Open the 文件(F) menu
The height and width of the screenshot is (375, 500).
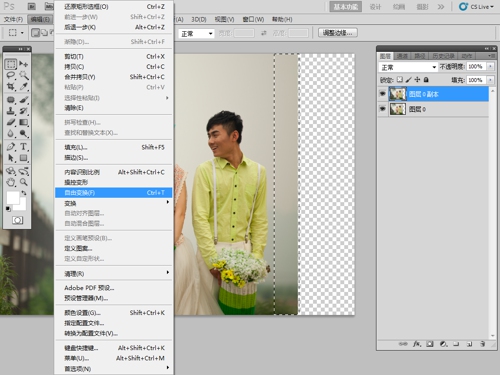coord(13,19)
